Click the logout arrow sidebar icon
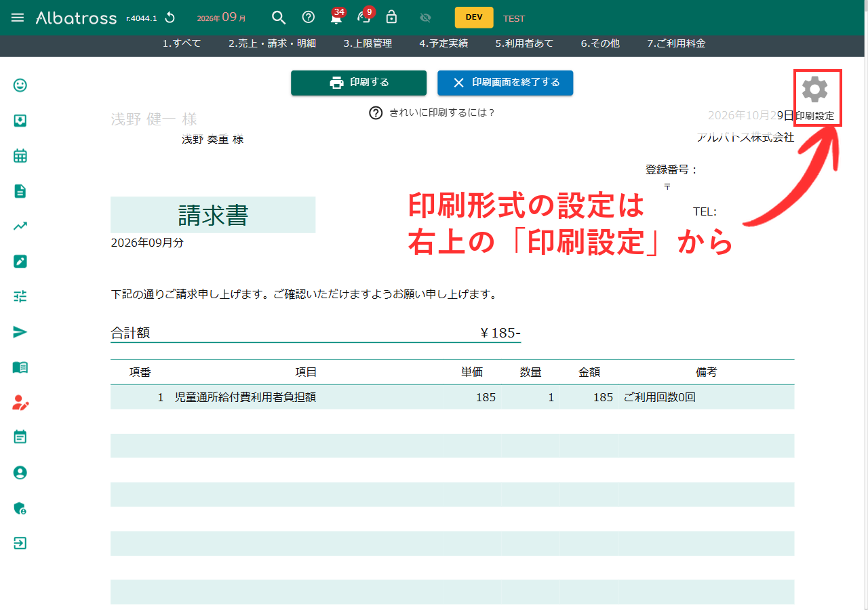868x610 pixels. (x=20, y=544)
